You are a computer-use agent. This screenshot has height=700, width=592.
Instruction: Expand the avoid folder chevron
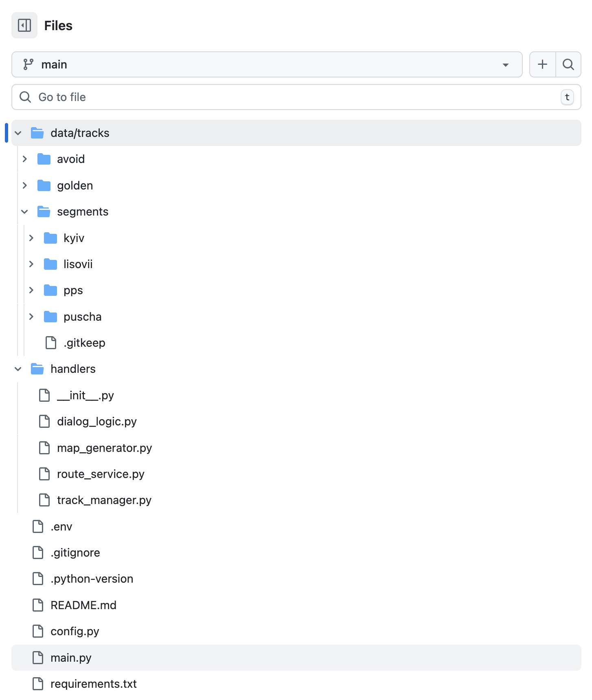[25, 159]
